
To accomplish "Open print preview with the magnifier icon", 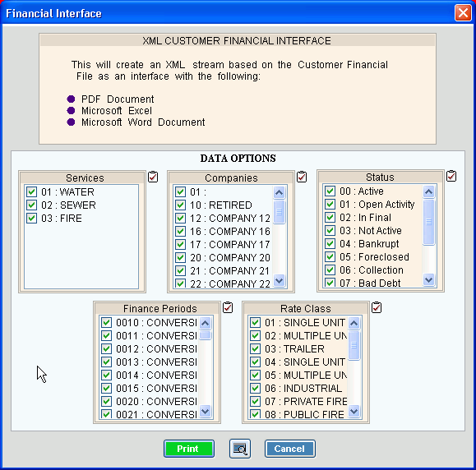I will (240, 449).
